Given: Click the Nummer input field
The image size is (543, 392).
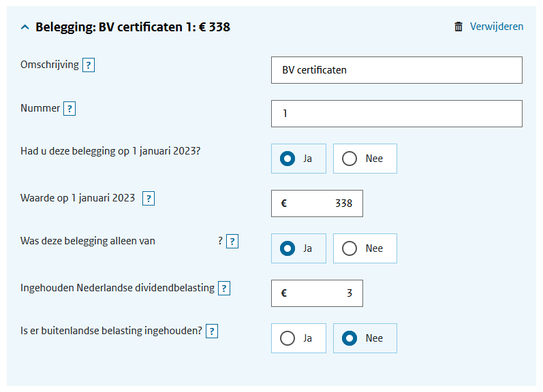Looking at the screenshot, I should pos(397,114).
